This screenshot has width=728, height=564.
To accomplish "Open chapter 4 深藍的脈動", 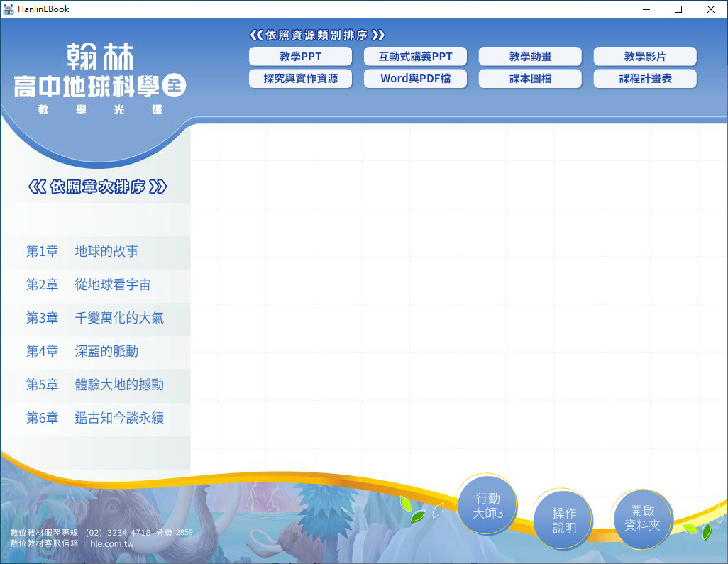I will click(x=95, y=351).
